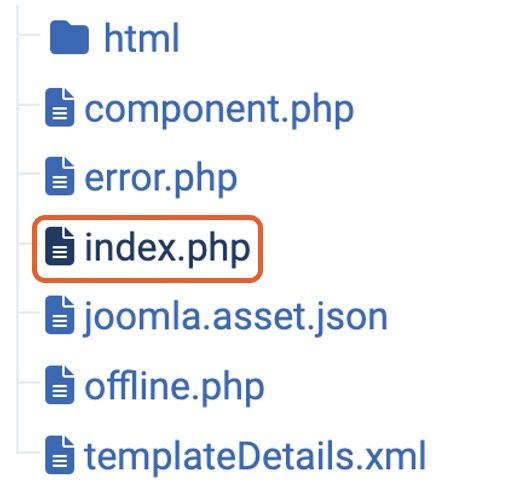
Task: Click the branch connector left of offline.php
Action: click(29, 382)
